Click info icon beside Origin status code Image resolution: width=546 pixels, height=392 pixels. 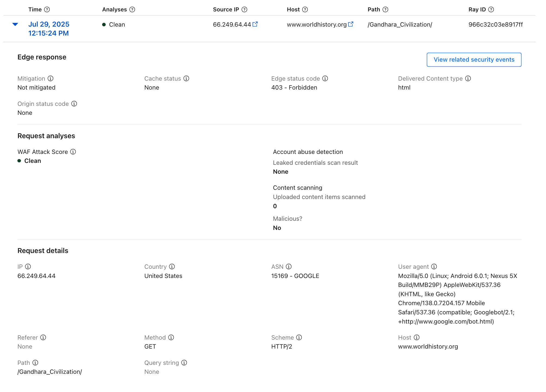pyautogui.click(x=74, y=104)
